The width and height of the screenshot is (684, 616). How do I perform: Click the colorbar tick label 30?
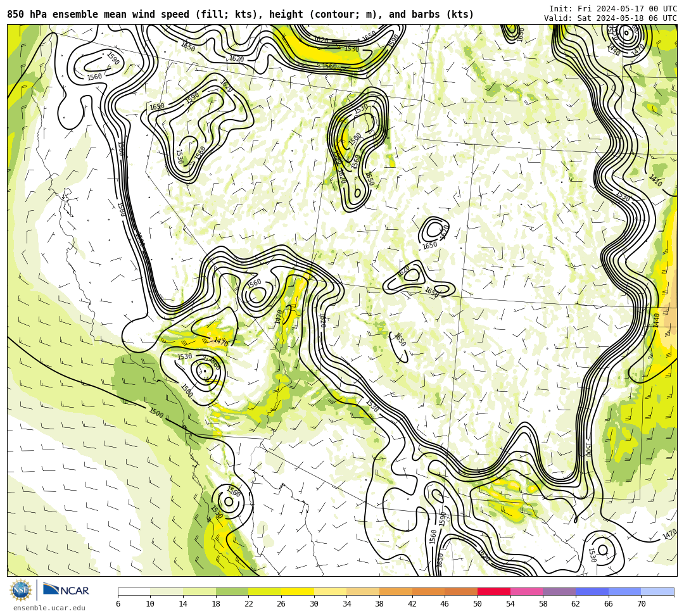pyautogui.click(x=314, y=604)
